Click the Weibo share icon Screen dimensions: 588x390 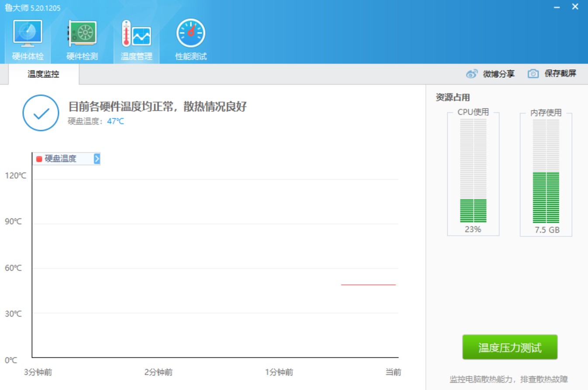click(x=472, y=74)
